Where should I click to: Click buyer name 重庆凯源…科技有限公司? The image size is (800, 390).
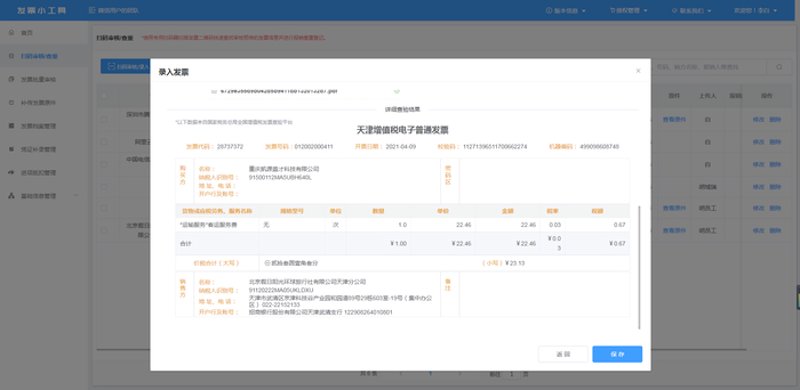(284, 168)
